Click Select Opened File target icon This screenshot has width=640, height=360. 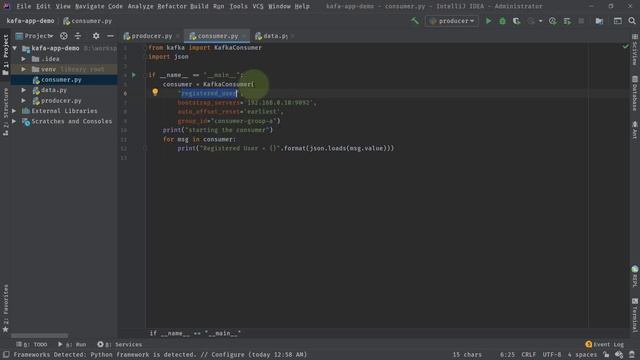(x=64, y=36)
